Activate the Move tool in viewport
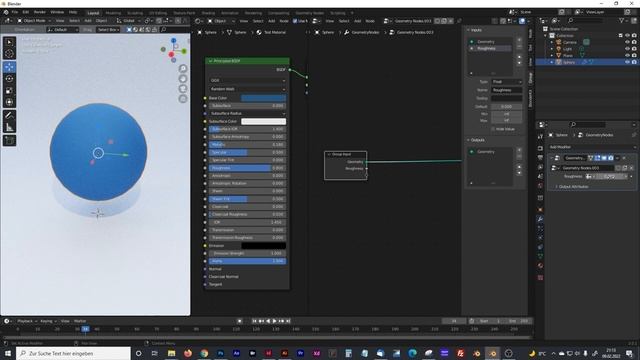640x360 pixels. pyautogui.click(x=9, y=67)
